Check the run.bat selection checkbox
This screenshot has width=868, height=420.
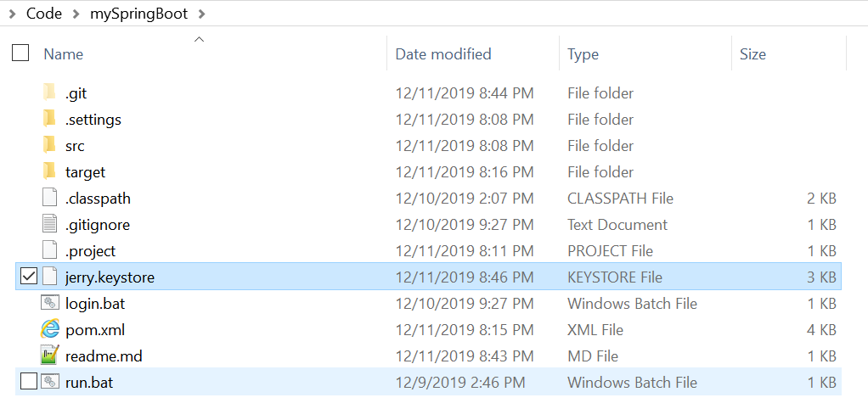coord(28,382)
